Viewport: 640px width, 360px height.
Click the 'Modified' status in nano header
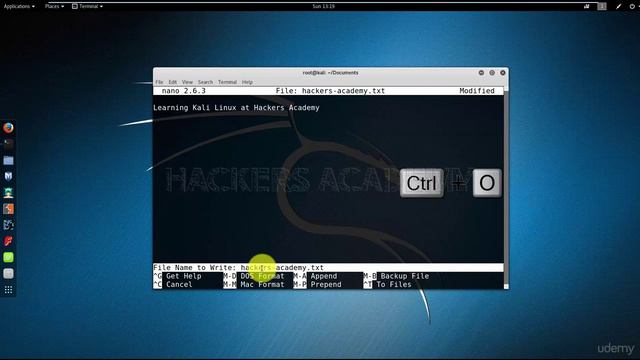tap(477, 91)
